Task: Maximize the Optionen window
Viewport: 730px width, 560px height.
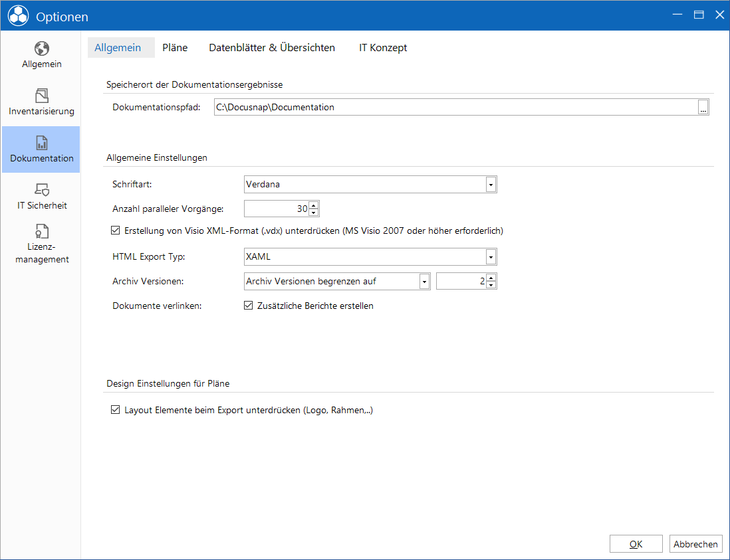Action: [698, 15]
